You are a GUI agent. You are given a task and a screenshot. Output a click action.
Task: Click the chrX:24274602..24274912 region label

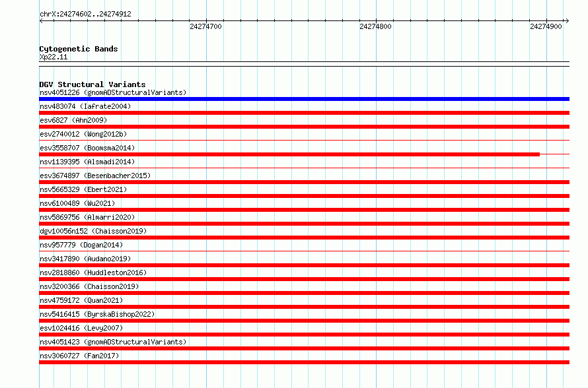85,14
